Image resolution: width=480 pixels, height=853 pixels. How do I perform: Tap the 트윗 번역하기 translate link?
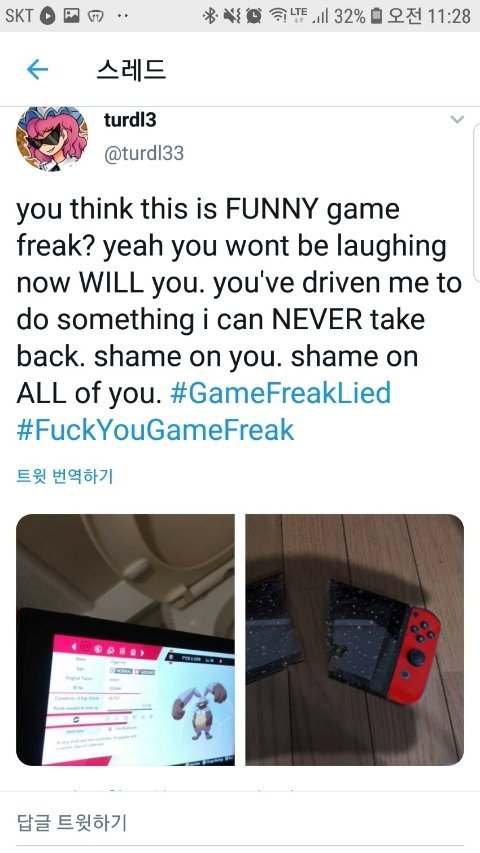click(65, 477)
